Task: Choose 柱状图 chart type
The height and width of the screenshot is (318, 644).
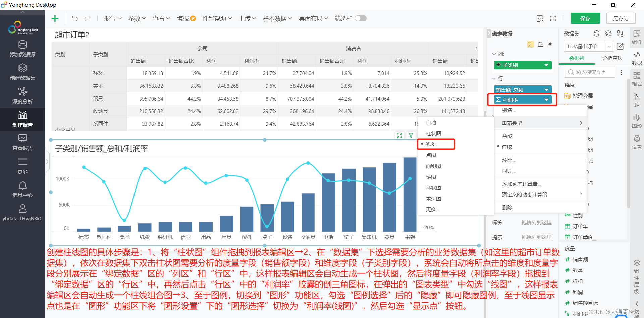Action: [x=433, y=133]
